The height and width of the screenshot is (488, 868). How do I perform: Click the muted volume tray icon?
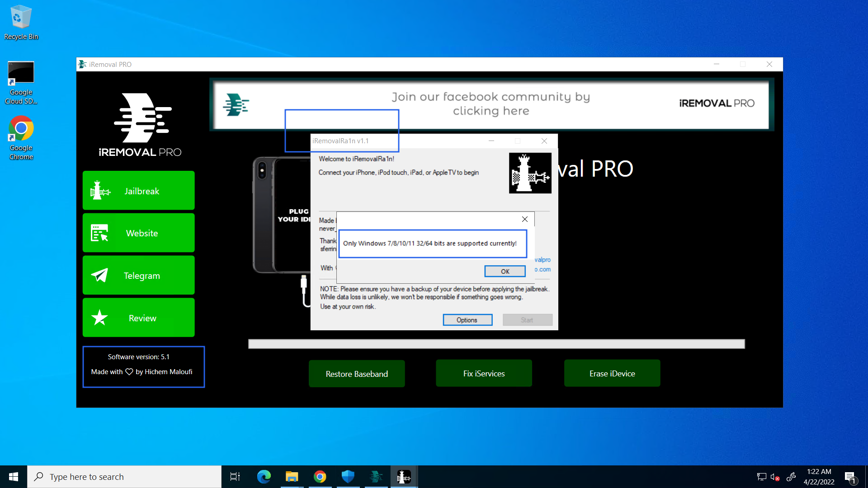pyautogui.click(x=775, y=477)
